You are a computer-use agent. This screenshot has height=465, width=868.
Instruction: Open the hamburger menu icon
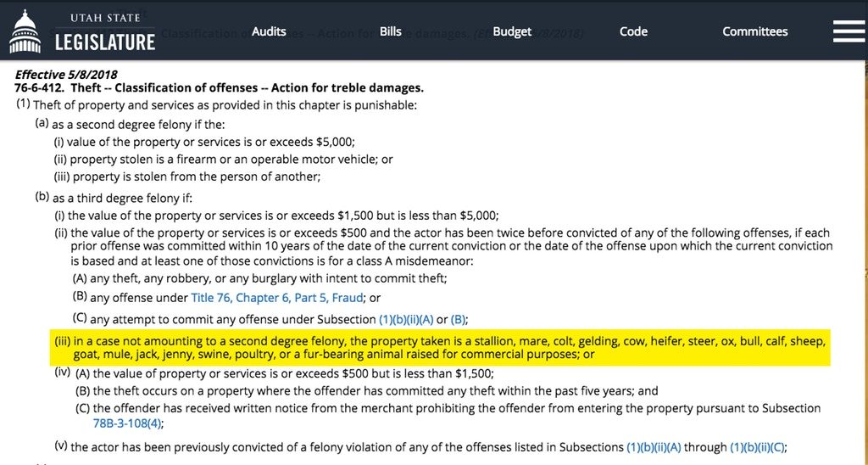click(x=849, y=31)
